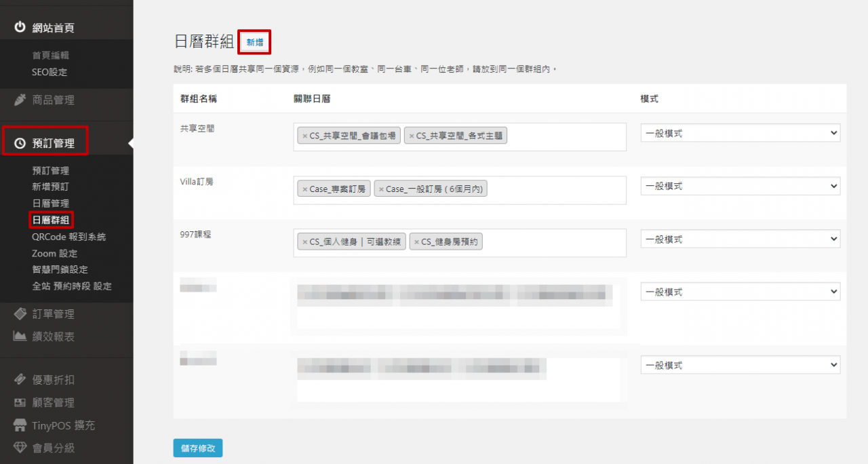Open the 模式 dropdown for 共享空間
Image resolution: width=868 pixels, height=464 pixels.
(x=740, y=134)
